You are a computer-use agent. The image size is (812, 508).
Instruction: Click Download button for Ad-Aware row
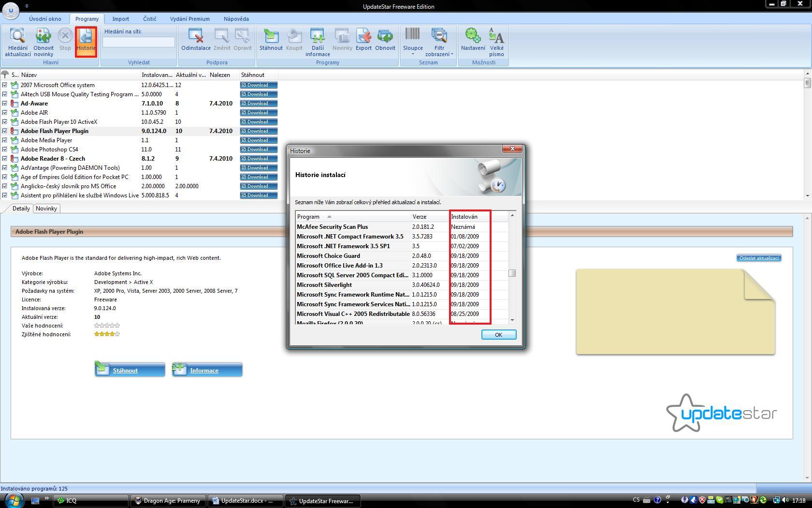click(259, 104)
